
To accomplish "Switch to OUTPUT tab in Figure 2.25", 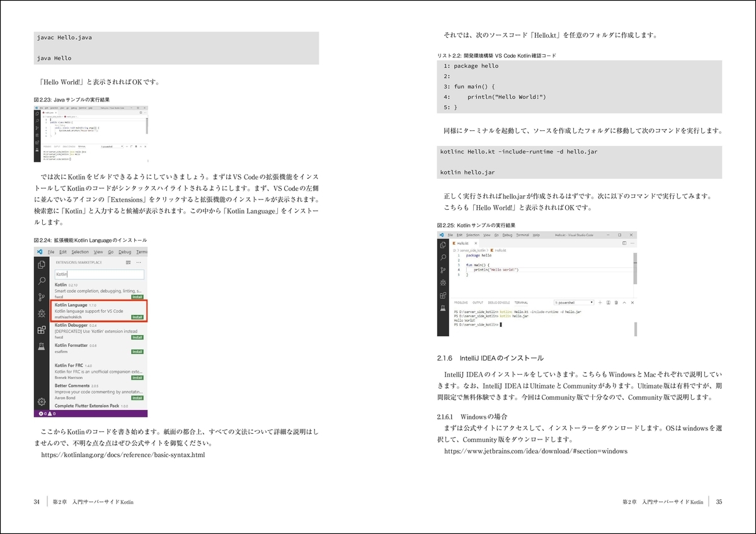I will tap(478, 303).
